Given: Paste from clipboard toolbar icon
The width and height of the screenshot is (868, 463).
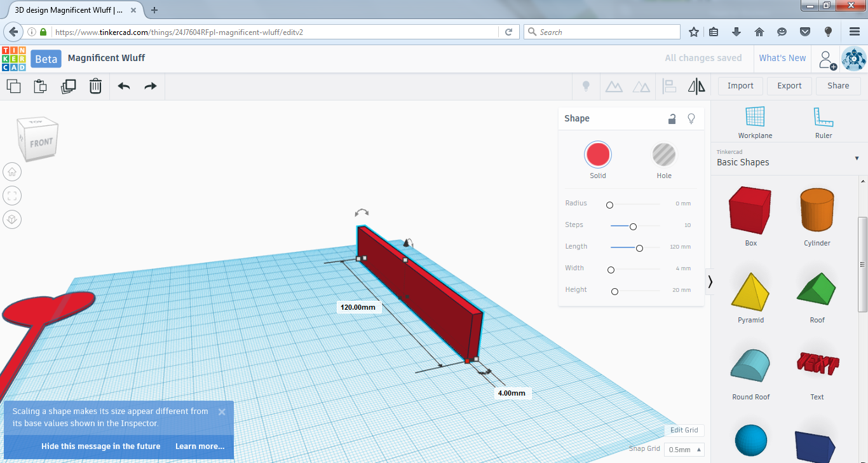Looking at the screenshot, I should pyautogui.click(x=40, y=86).
